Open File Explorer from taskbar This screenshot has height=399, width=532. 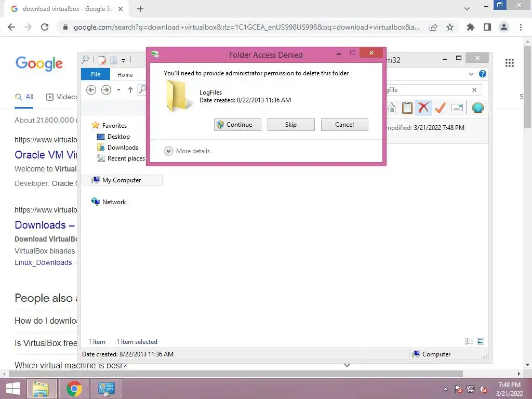coord(41,389)
